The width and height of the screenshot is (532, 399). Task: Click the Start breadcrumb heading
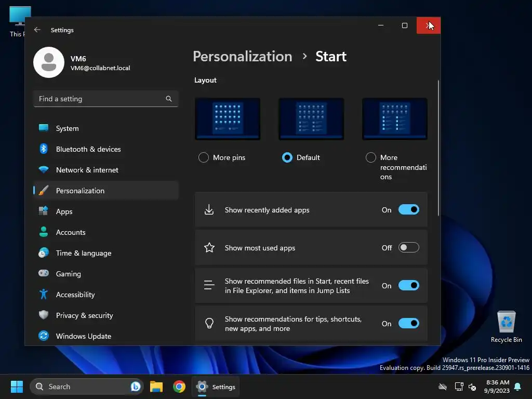[331, 56]
